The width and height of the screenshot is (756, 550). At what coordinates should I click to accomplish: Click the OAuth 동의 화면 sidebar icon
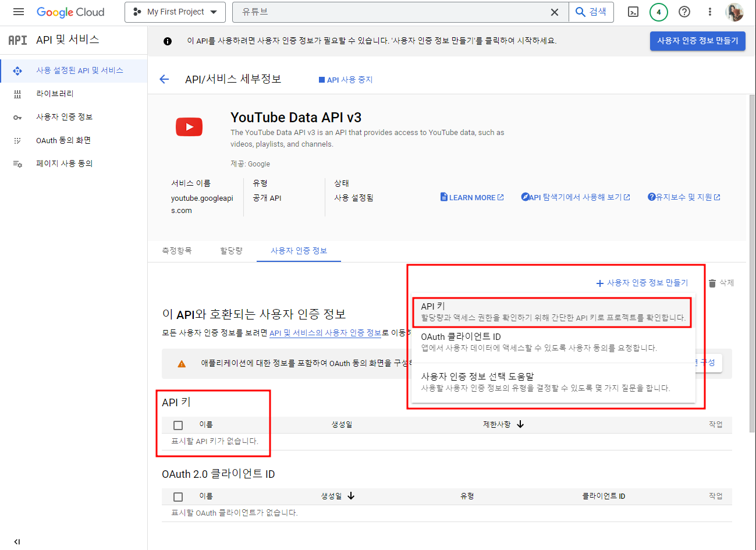click(x=17, y=140)
